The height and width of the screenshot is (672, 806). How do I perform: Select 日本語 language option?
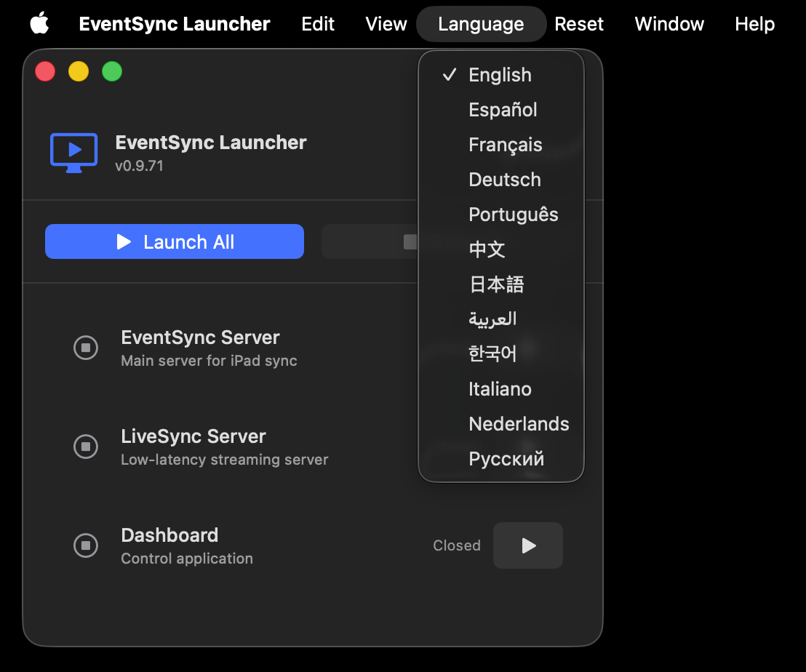pos(501,284)
